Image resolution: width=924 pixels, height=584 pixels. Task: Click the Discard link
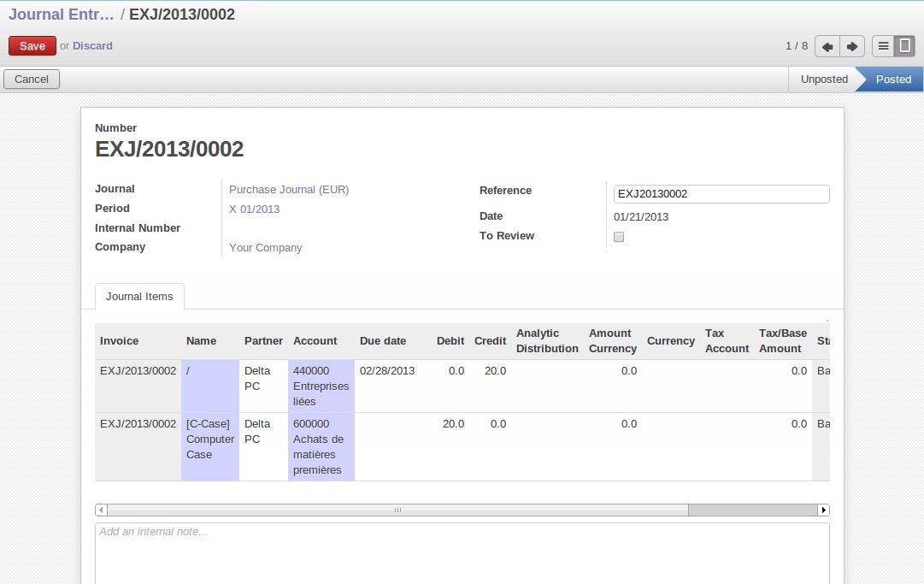click(92, 46)
